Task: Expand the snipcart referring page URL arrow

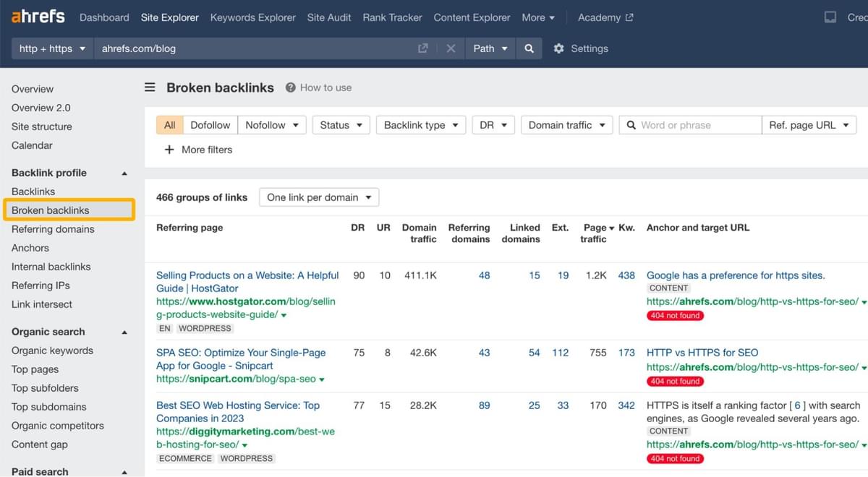Action: [322, 379]
